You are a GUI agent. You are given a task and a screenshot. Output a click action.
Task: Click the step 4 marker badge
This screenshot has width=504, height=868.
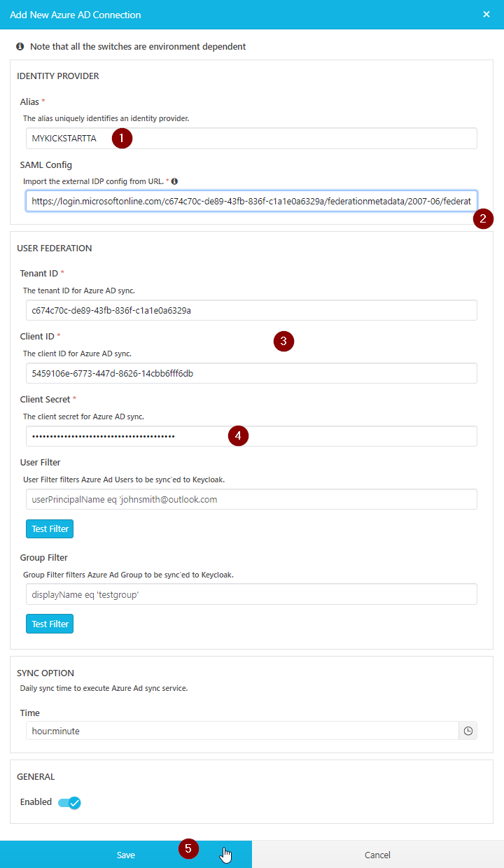(238, 435)
